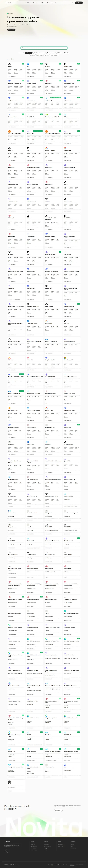The image size is (88, 868).
Task: Click the Gemma 4 31B model logo
Action: [65, 148]
